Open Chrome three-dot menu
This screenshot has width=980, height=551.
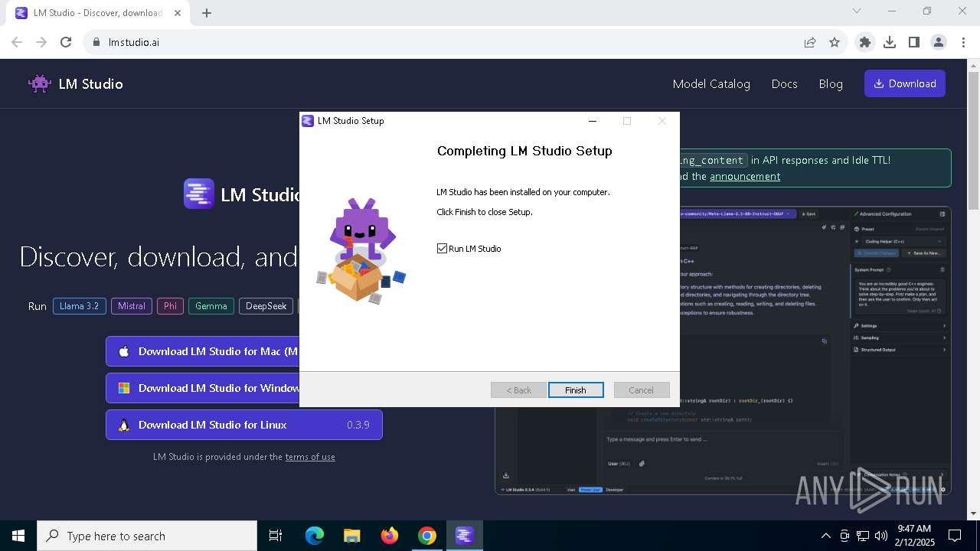click(x=963, y=42)
